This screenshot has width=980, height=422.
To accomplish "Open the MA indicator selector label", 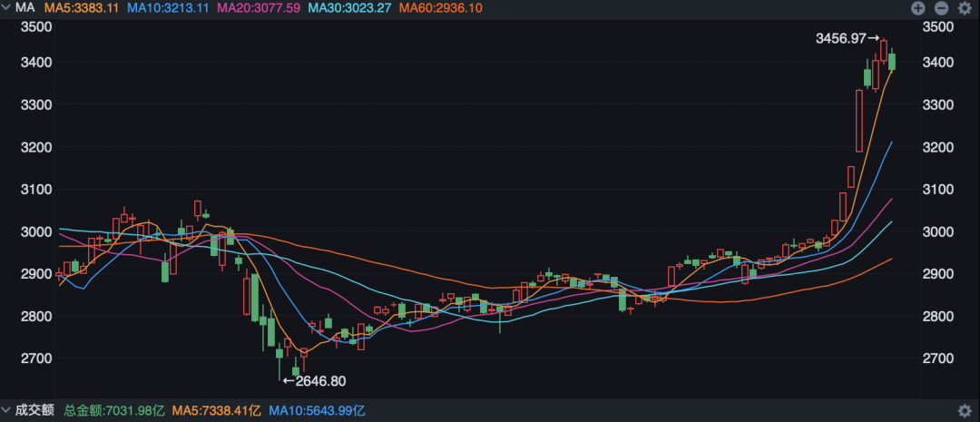I will pyautogui.click(x=25, y=8).
